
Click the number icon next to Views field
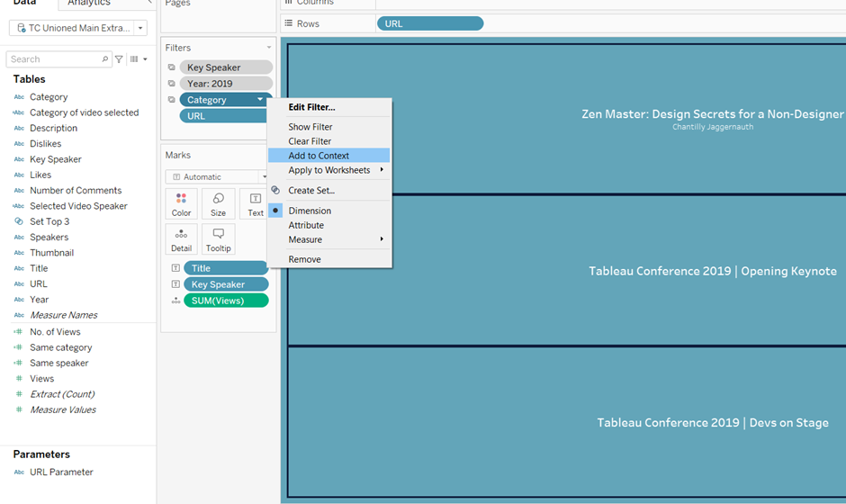pyautogui.click(x=19, y=378)
